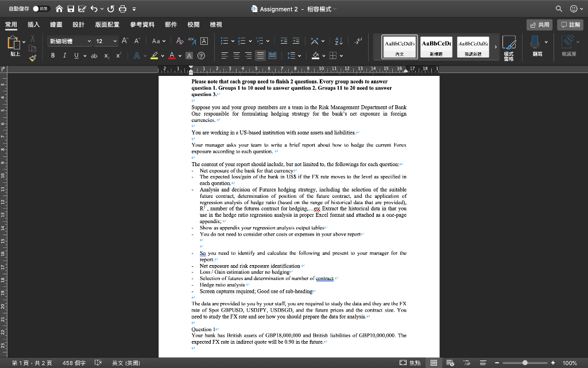Toggle Italic formatting
Viewport: 588px width, 368px height.
[64, 56]
